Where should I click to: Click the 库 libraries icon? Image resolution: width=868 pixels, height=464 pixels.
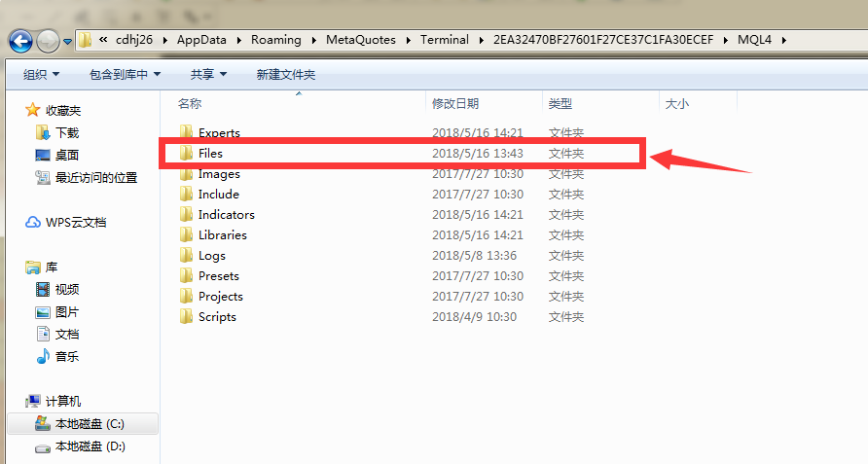click(33, 268)
